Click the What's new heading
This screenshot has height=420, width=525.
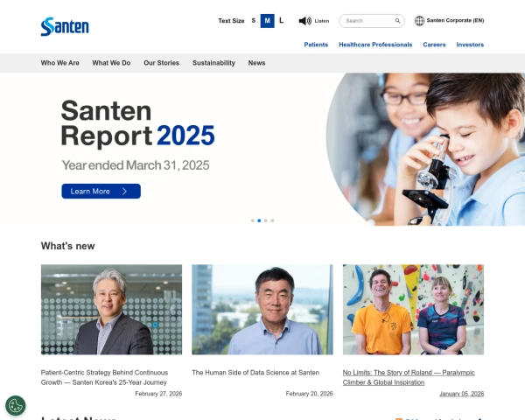[x=67, y=246]
